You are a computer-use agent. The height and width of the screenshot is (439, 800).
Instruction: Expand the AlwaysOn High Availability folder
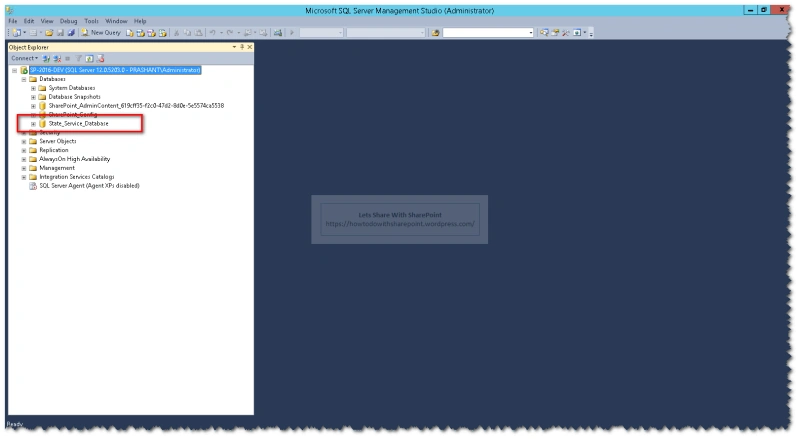coord(23,159)
